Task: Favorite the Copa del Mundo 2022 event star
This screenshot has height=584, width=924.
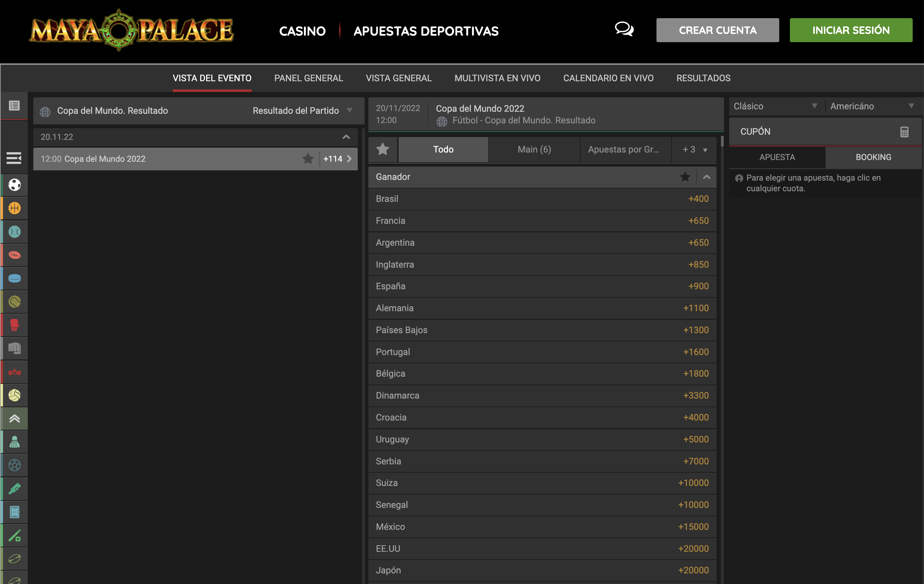Action: click(x=308, y=159)
